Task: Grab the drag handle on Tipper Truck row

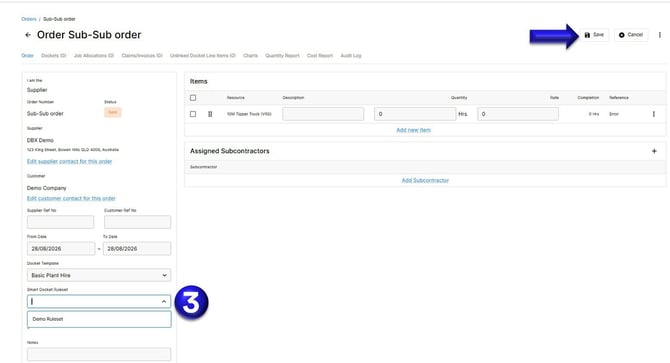Action: click(210, 114)
